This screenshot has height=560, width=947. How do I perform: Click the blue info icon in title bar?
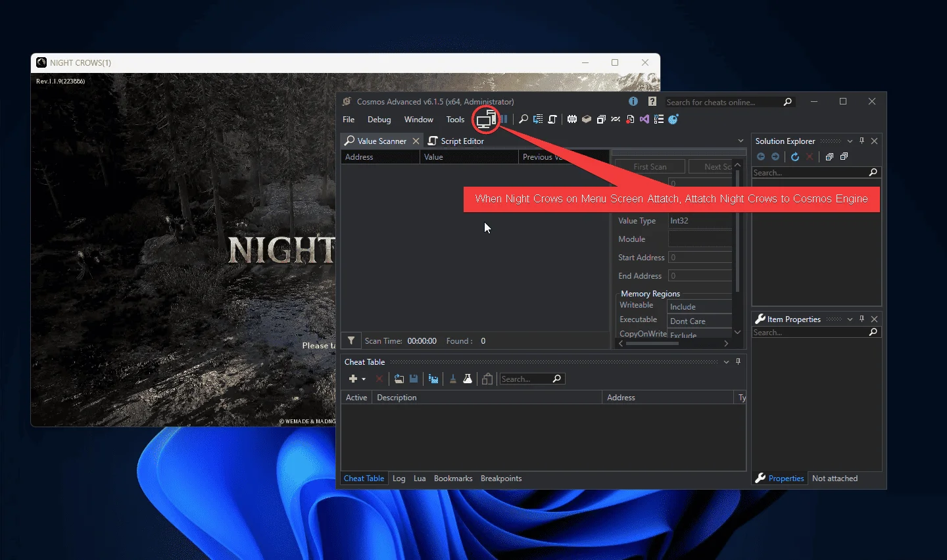click(633, 101)
